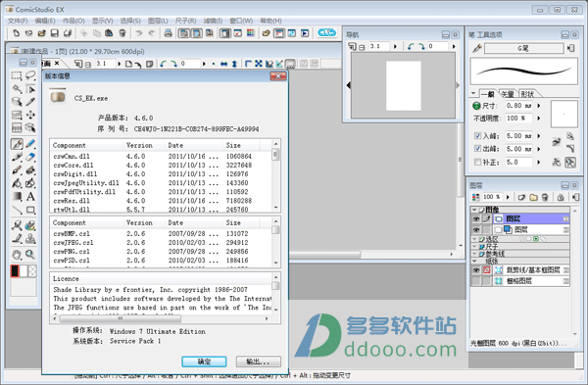Collapse the 图像 layer group

pyautogui.click(x=474, y=210)
